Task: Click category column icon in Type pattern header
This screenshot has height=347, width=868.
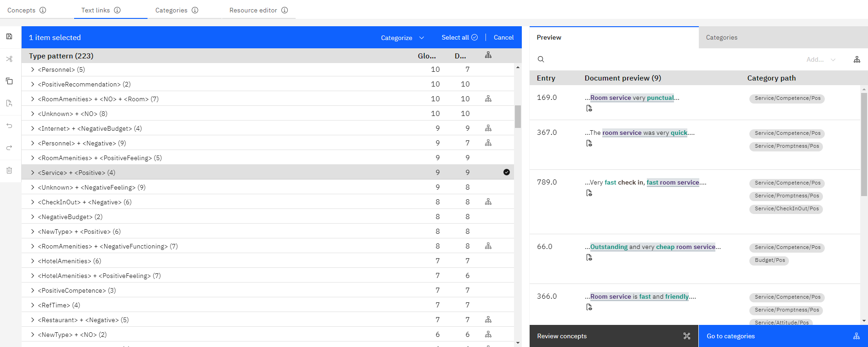Action: click(488, 55)
